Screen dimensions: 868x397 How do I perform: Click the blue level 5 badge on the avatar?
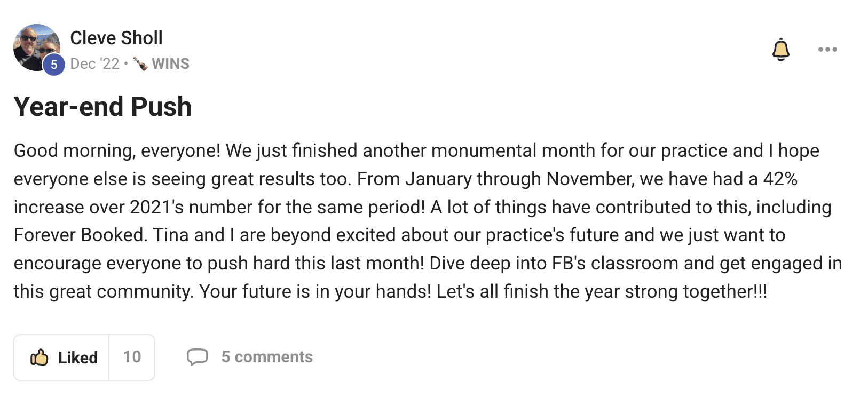53,65
